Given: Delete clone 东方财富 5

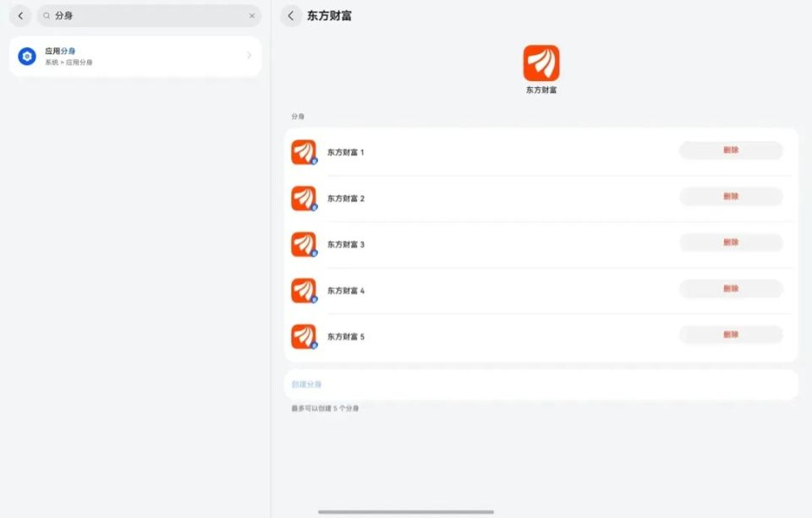Looking at the screenshot, I should tap(731, 335).
